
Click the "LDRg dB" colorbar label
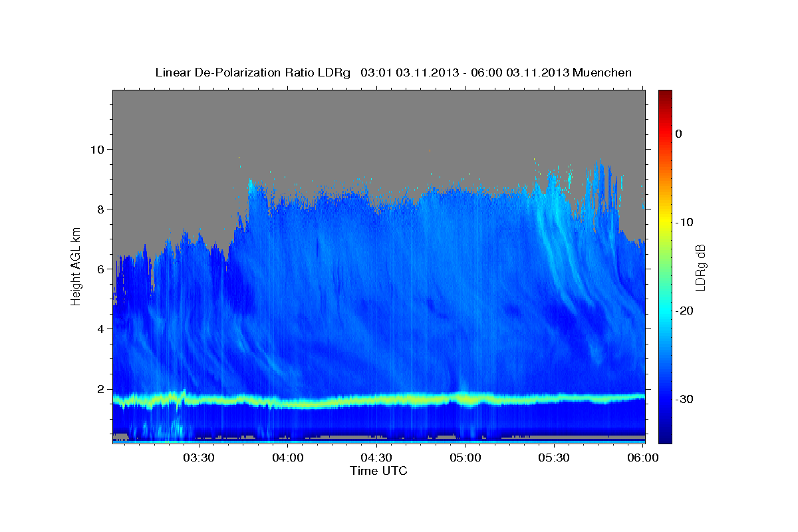click(x=700, y=267)
